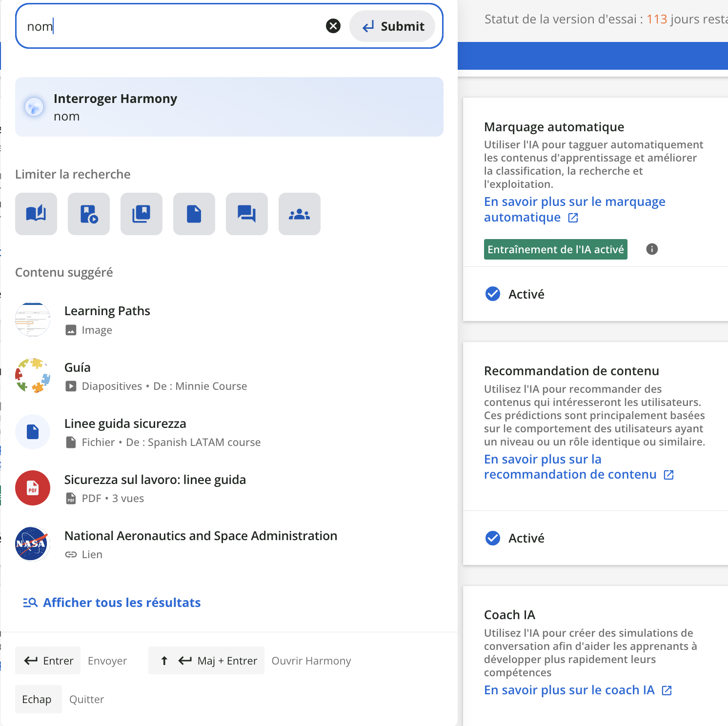The height and width of the screenshot is (726, 728).
Task: Open En savoir plus sur le coach IA
Action: tap(569, 690)
